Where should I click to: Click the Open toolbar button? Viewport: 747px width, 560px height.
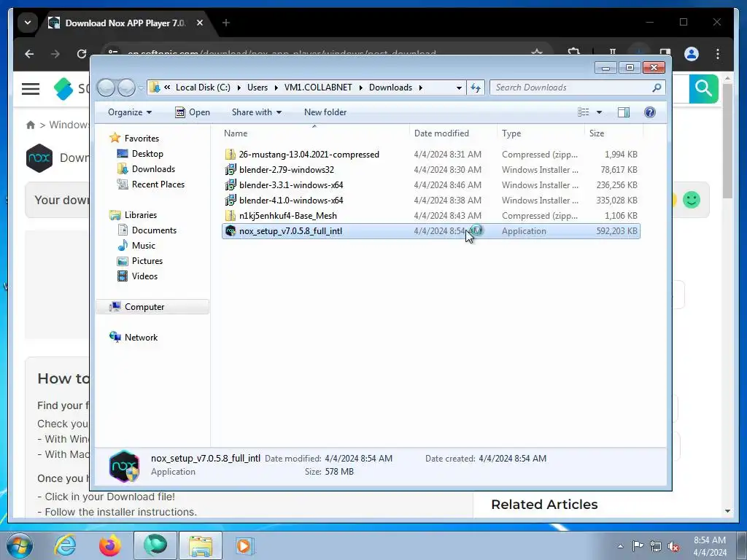pos(193,112)
